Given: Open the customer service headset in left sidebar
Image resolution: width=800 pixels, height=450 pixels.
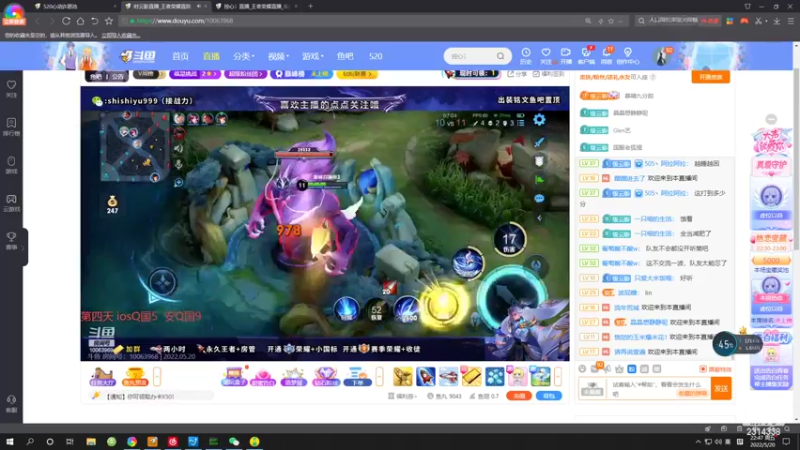Looking at the screenshot, I should click(x=11, y=403).
